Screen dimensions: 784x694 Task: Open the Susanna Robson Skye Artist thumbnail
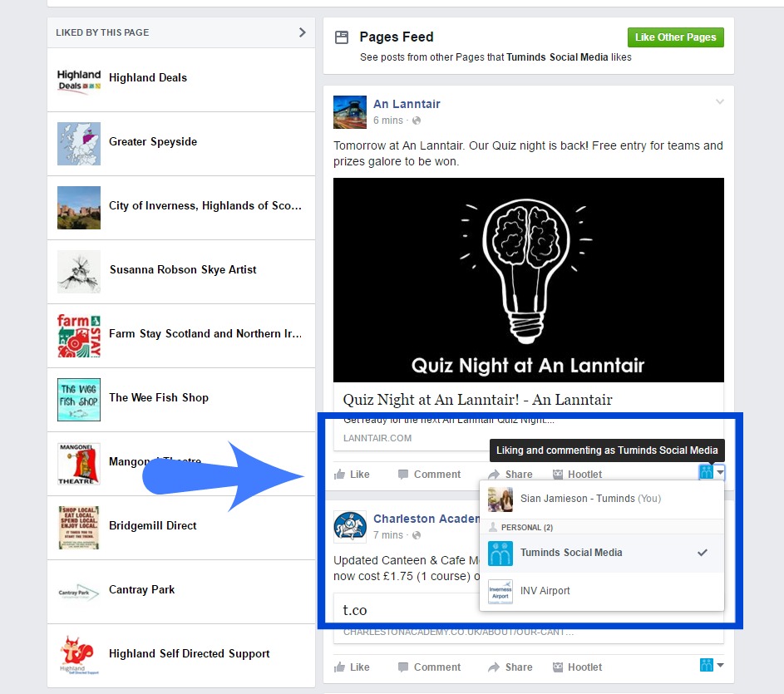pos(79,272)
